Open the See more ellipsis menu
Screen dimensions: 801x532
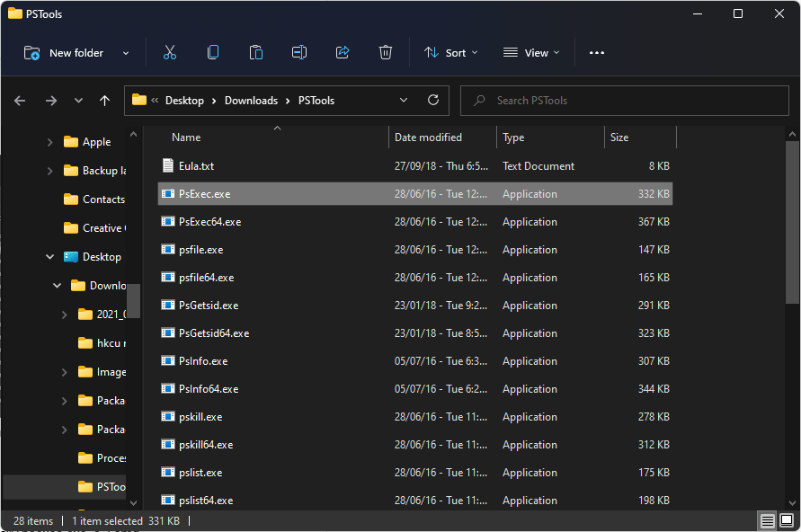(597, 53)
